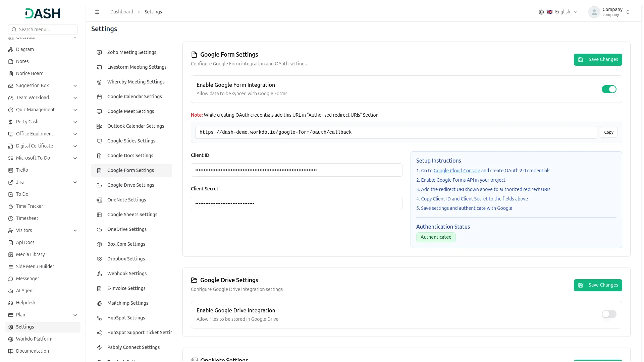Viewport: 644px width, 362px height.
Task: Expand the Team Workload chevron
Action: pos(75,98)
